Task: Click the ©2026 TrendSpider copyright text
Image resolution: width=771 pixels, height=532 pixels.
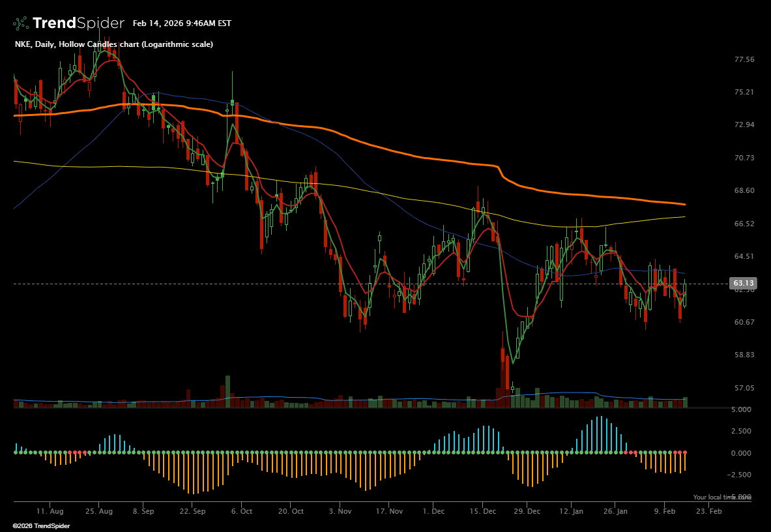Action: (41, 525)
